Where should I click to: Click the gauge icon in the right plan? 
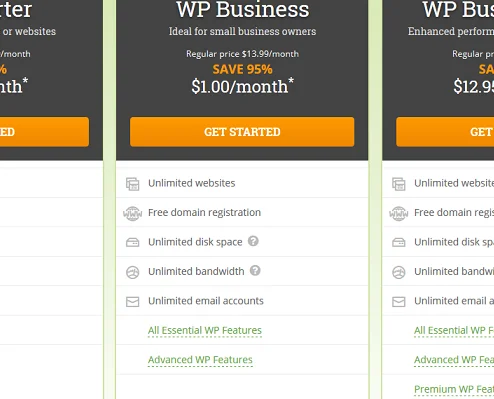point(398,272)
